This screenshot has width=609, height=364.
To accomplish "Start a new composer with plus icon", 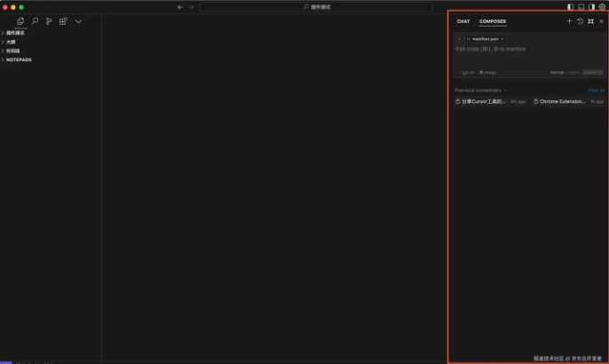I will pos(569,21).
